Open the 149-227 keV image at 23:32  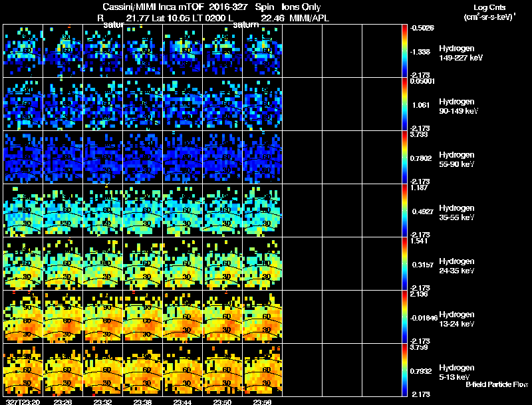click(x=102, y=51)
